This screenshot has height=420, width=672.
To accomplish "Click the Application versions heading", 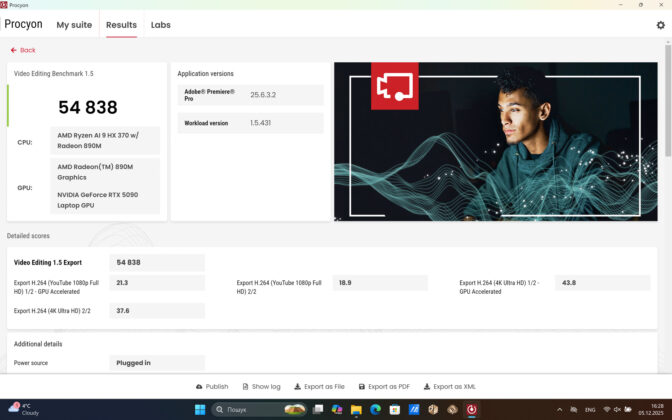I will tap(205, 74).
